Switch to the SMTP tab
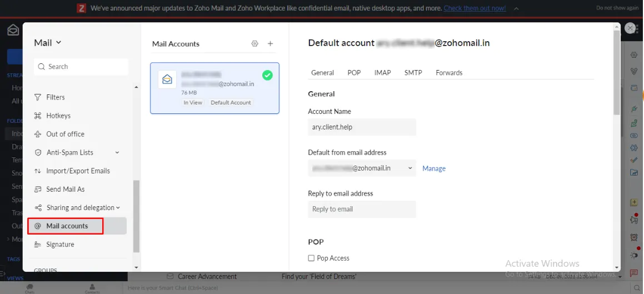 pyautogui.click(x=413, y=73)
